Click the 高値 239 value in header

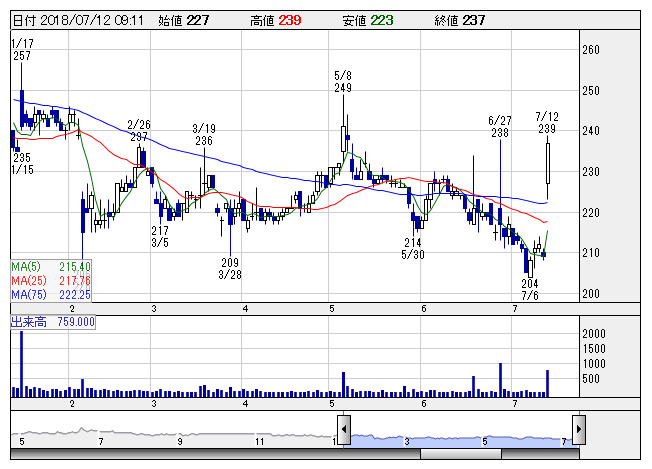point(261,19)
